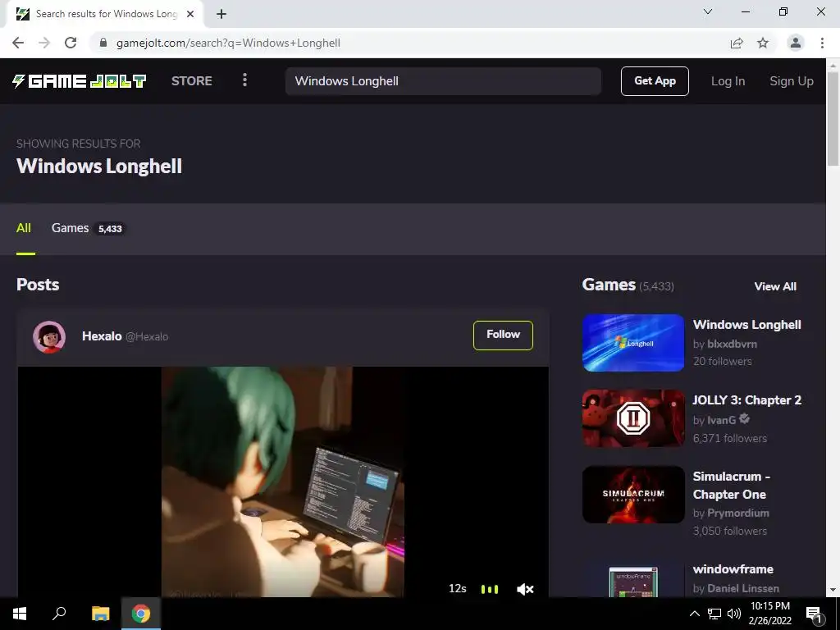This screenshot has height=630, width=840.
Task: Open Windows taskbar search
Action: pos(59,614)
